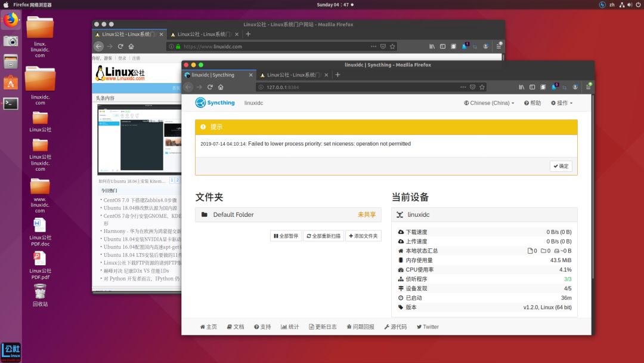644x363 pixels.
Task: Add a folder with 添加文件夹
Action: 363,236
